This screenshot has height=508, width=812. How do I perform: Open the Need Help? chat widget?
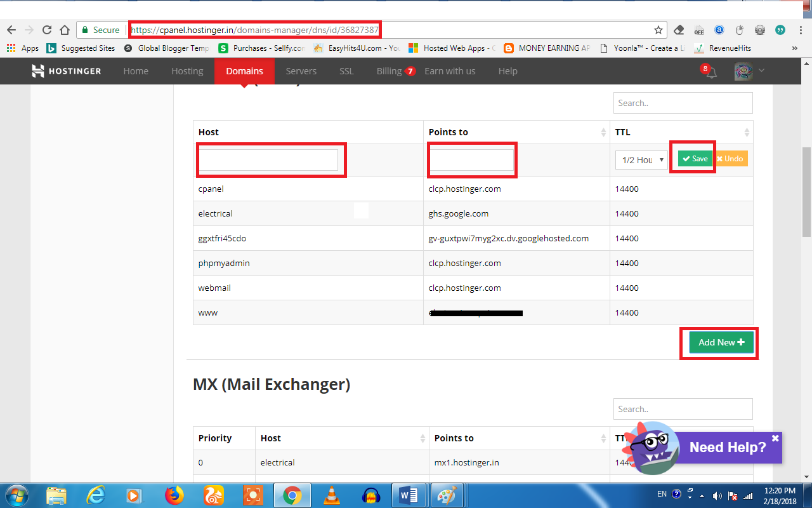[x=728, y=448]
